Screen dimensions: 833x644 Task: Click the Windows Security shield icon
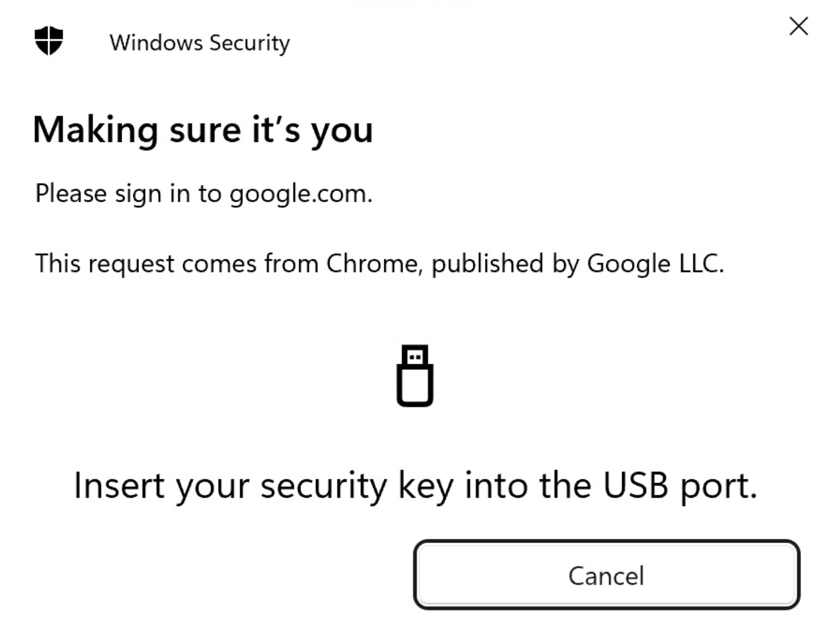(49, 41)
